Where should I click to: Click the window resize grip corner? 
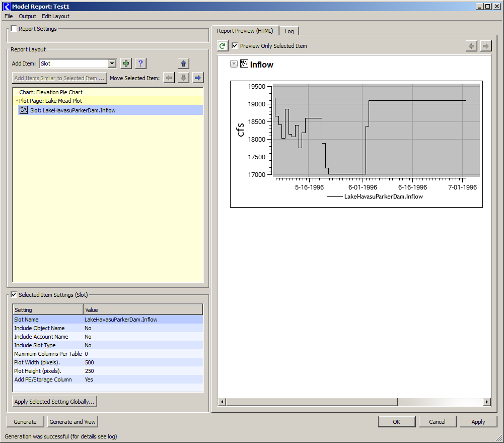pyautogui.click(x=499, y=438)
